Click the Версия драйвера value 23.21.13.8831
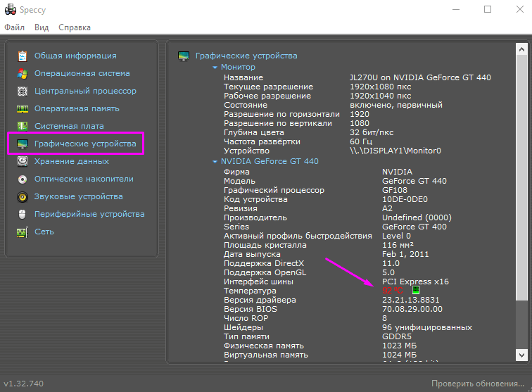 [410, 300]
